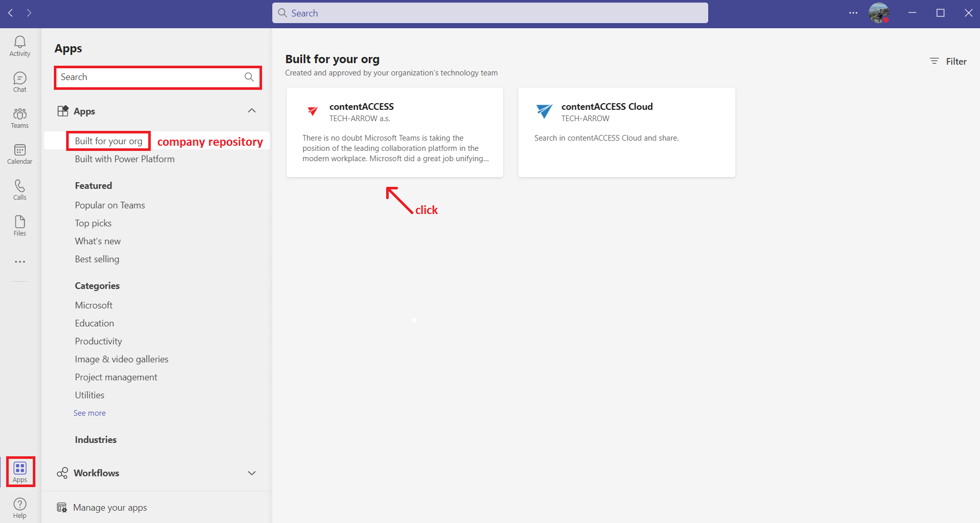Click the top Teams search bar
Screen dimensions: 980x523
tap(490, 13)
